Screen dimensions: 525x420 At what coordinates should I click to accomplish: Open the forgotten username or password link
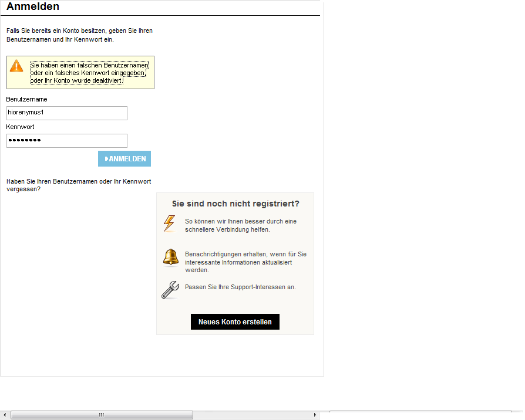(79, 185)
